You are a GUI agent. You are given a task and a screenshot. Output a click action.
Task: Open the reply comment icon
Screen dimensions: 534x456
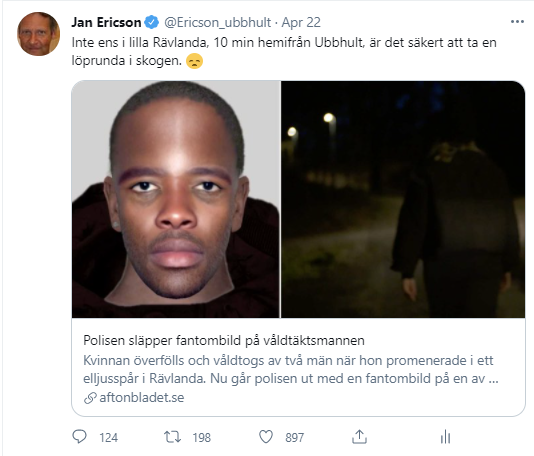point(80,437)
